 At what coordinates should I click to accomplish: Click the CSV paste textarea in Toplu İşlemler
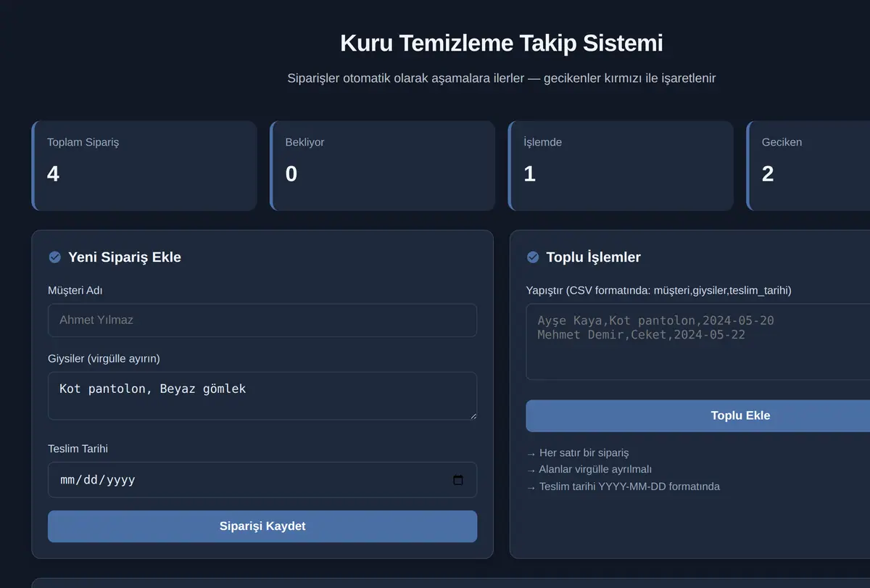coord(698,341)
